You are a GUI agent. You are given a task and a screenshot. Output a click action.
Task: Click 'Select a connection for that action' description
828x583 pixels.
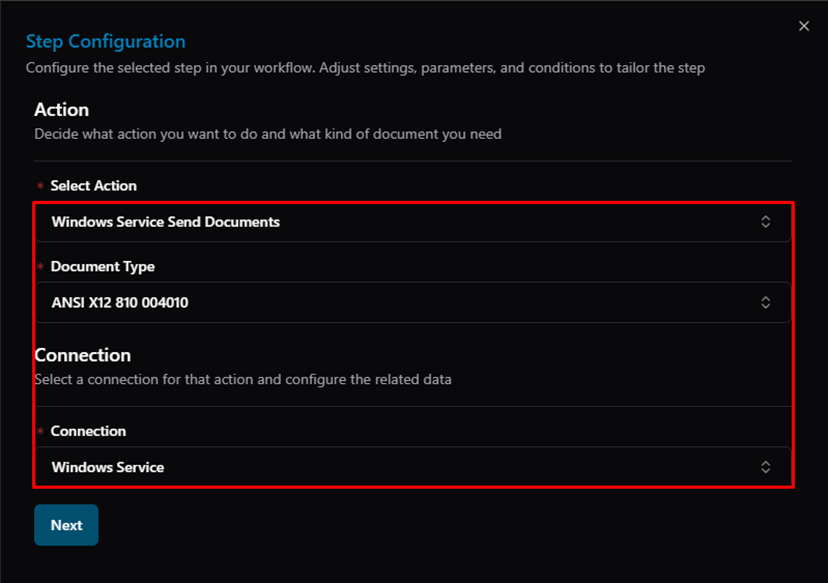[x=243, y=380]
